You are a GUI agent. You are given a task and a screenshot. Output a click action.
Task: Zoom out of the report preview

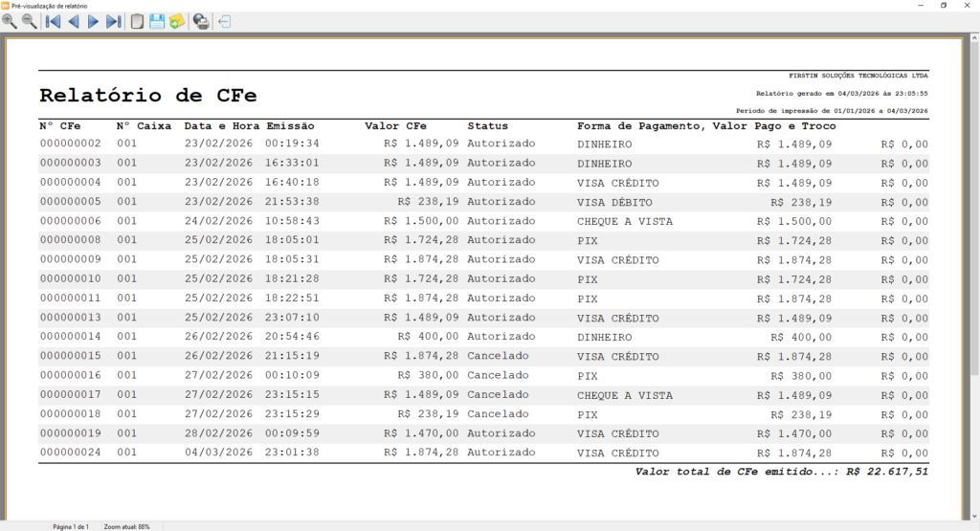pos(30,21)
